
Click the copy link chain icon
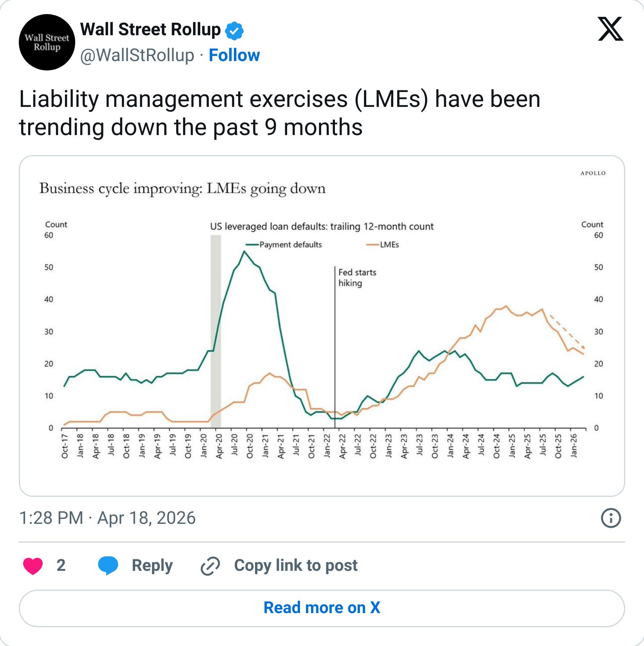pyautogui.click(x=209, y=565)
